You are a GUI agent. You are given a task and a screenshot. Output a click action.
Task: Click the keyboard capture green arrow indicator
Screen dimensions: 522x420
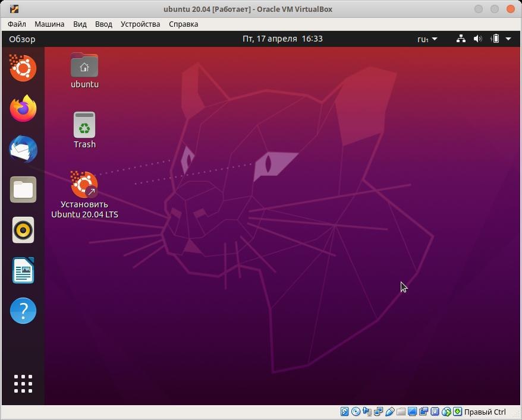[x=458, y=412]
